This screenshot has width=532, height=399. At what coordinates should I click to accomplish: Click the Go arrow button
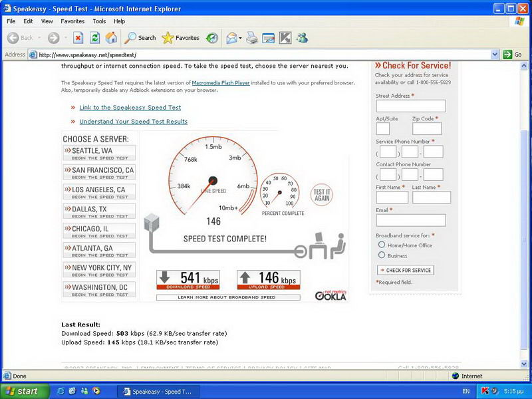(x=512, y=55)
